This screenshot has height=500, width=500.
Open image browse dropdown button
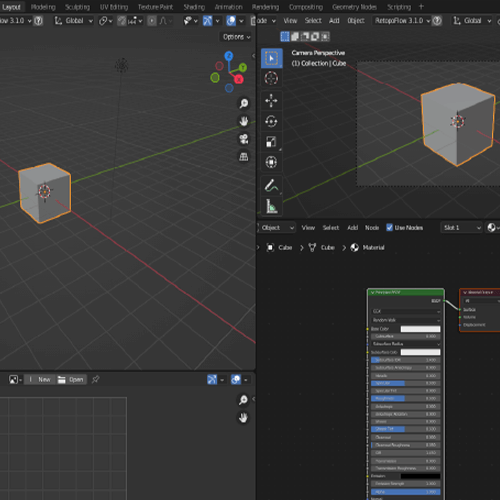pyautogui.click(x=15, y=379)
